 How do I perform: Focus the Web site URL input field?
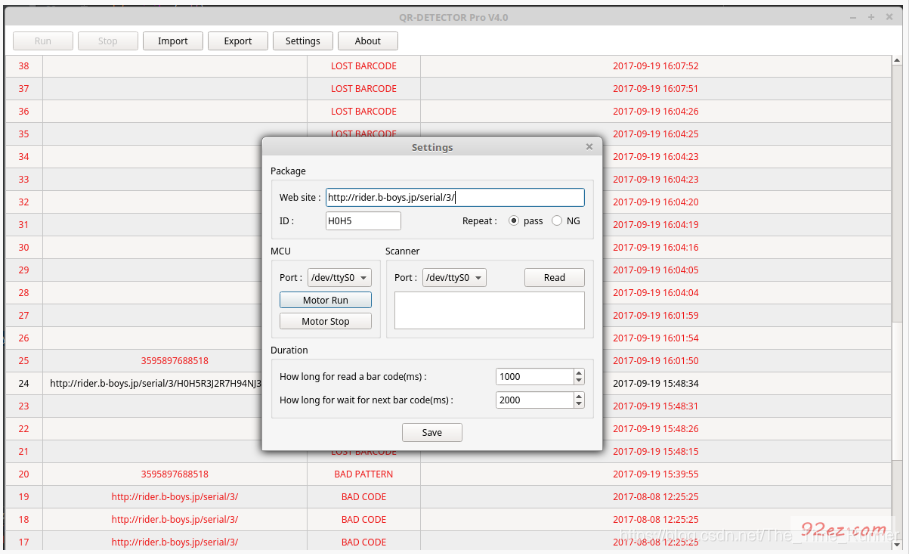455,197
